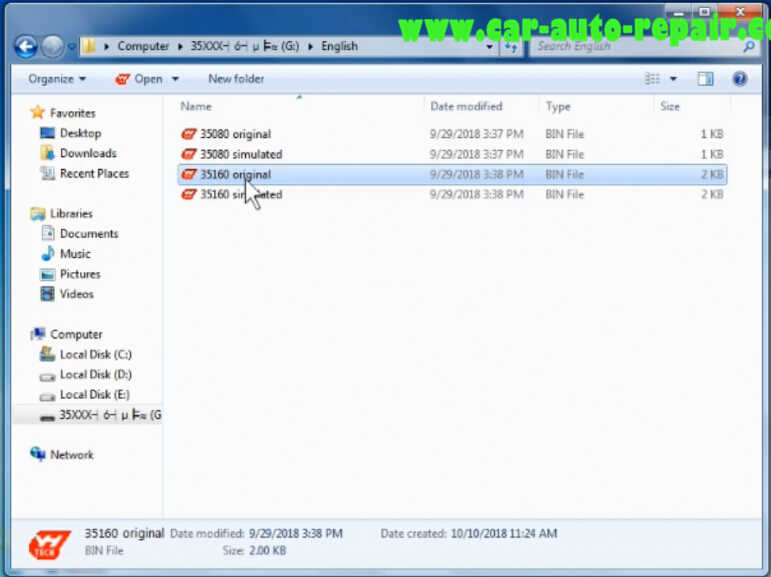Click the Videos film icon in sidebar

47,294
